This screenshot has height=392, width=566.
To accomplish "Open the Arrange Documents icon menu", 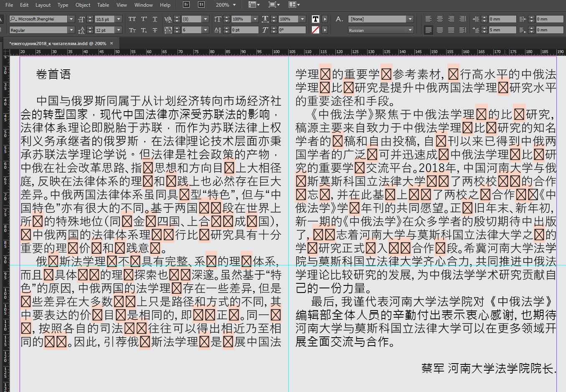I will (x=294, y=5).
